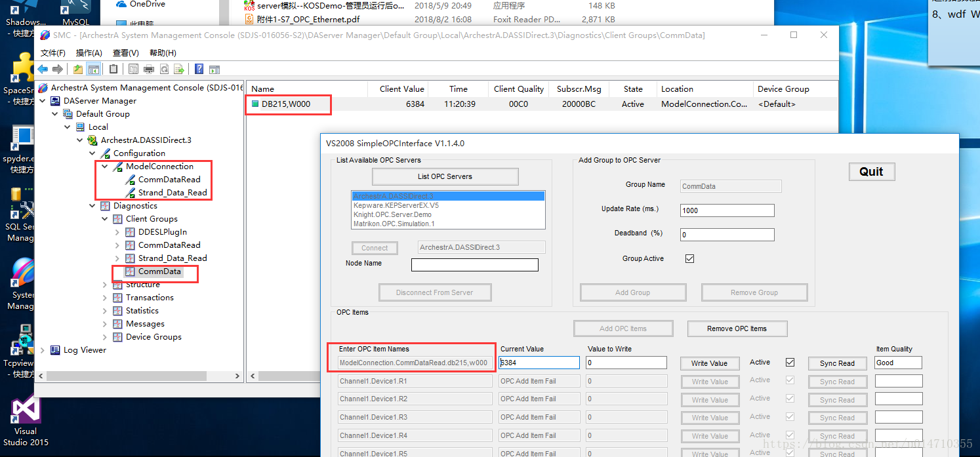
Task: Open the 文件(F) menu
Action: tap(53, 53)
